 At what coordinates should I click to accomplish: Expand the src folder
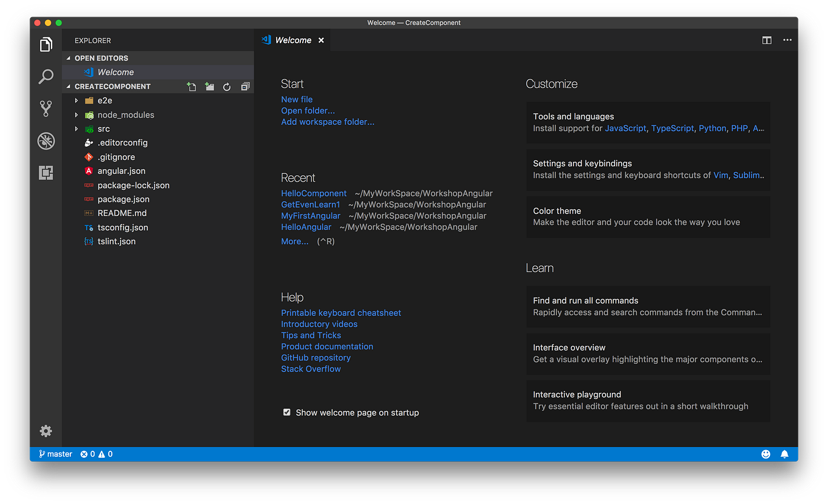[76, 128]
